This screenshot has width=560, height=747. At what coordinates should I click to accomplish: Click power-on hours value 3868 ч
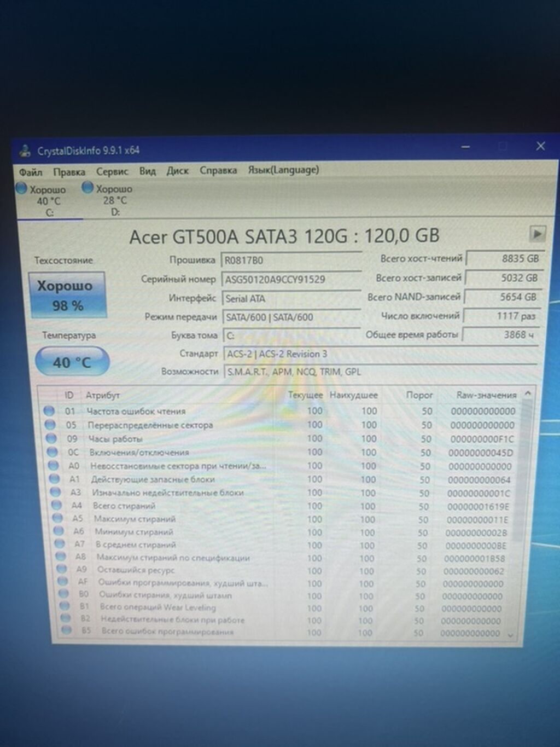[500, 334]
